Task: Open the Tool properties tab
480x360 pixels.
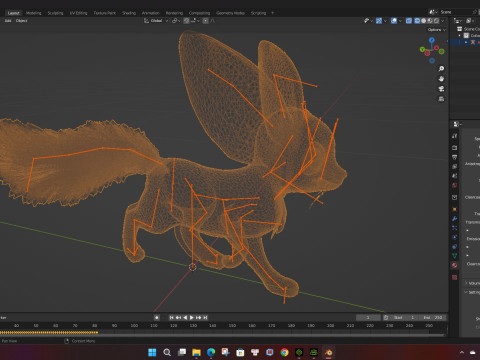Action: [455, 136]
